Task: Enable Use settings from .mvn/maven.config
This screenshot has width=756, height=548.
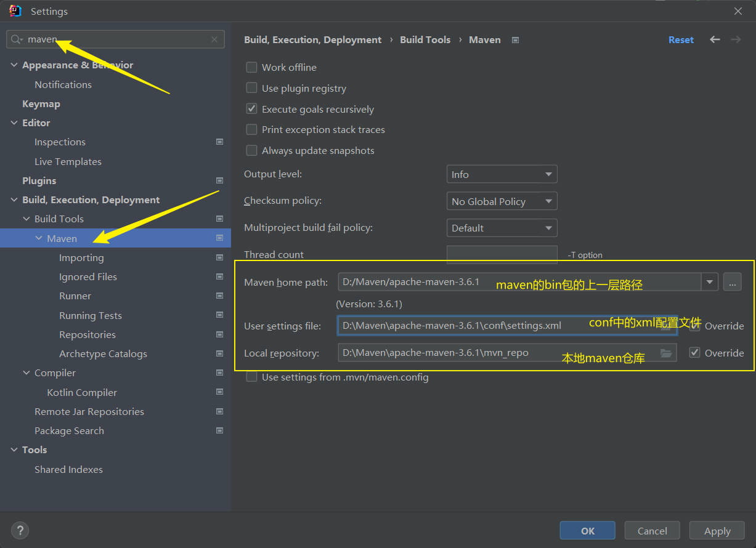Action: tap(251, 377)
